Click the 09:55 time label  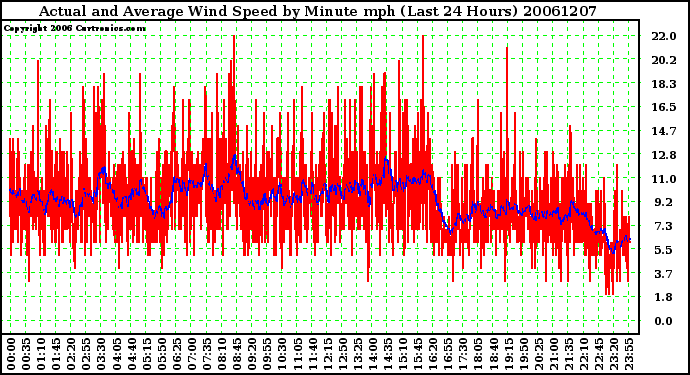tap(267, 354)
